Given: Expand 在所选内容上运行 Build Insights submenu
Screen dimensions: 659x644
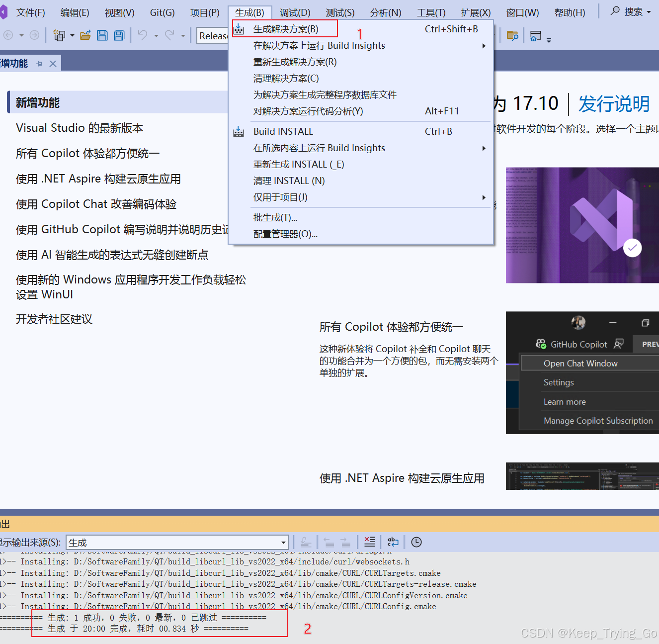Looking at the screenshot, I should click(x=484, y=148).
